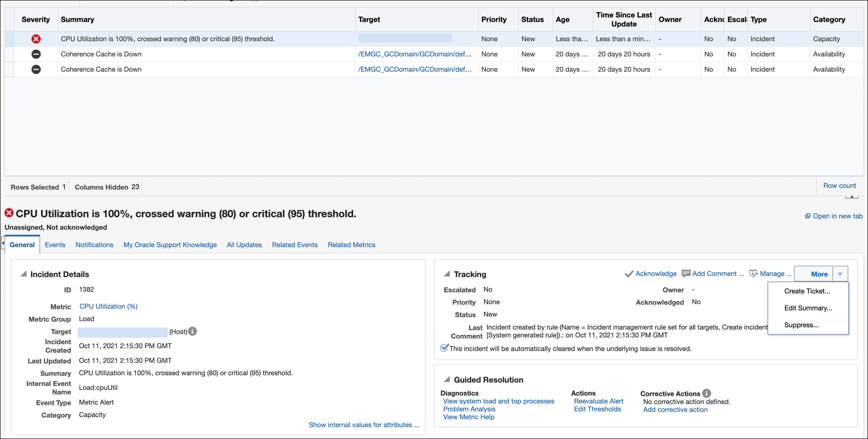Screen dimensions: 868x439
Task: Select Suppress from the More menu
Action: point(801,324)
